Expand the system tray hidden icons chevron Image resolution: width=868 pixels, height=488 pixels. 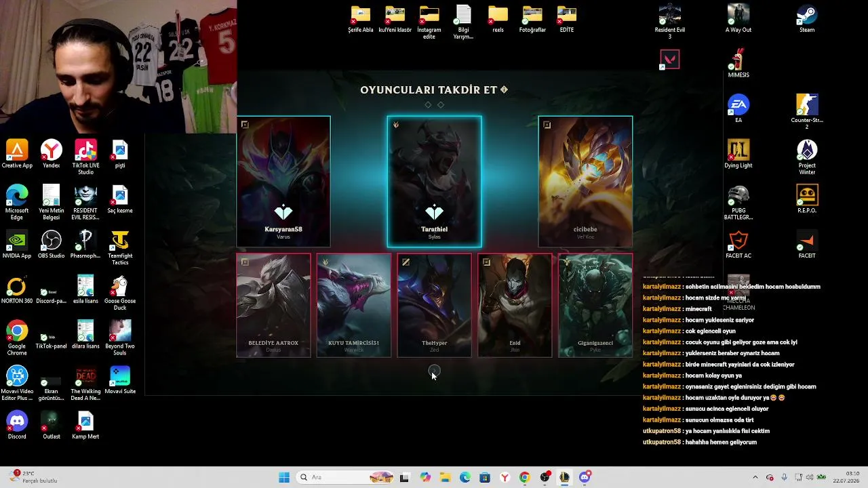755,477
